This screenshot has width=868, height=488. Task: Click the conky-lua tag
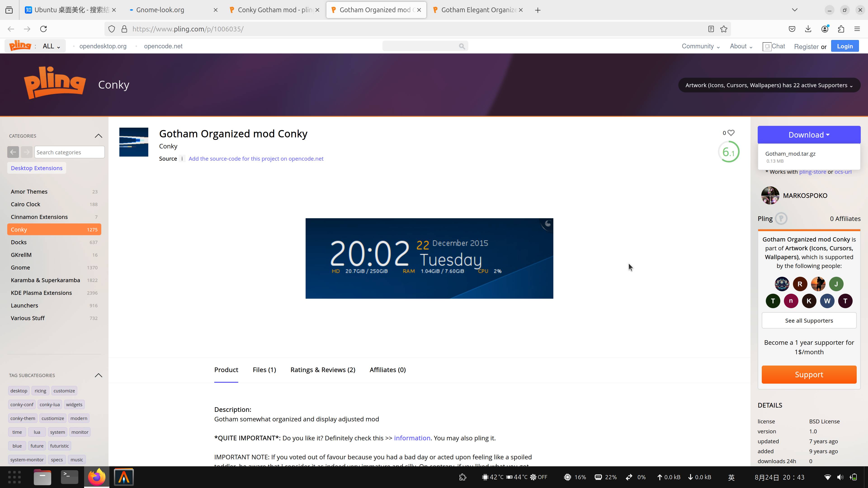tap(50, 404)
